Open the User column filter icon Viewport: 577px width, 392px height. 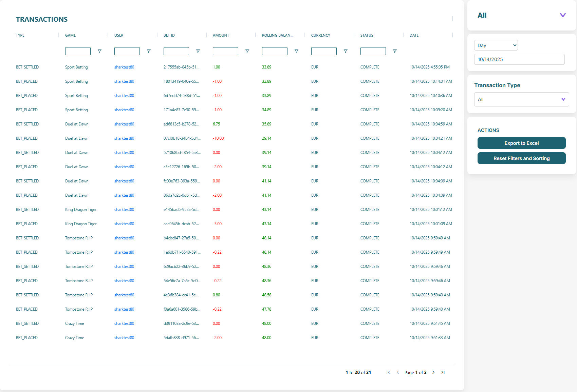click(x=149, y=51)
